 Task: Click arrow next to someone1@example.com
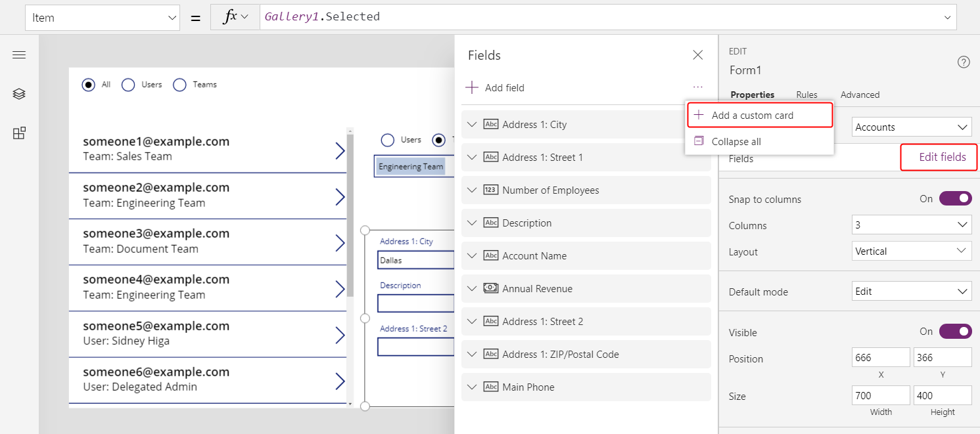(339, 150)
